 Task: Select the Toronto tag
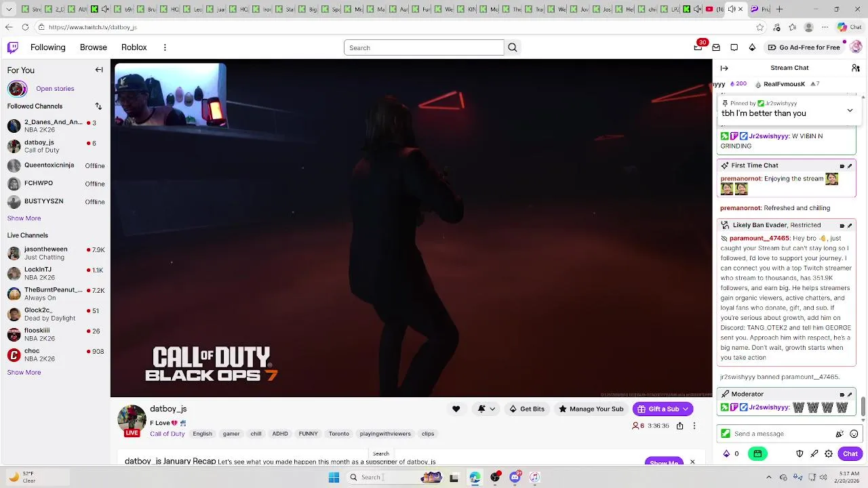point(338,434)
